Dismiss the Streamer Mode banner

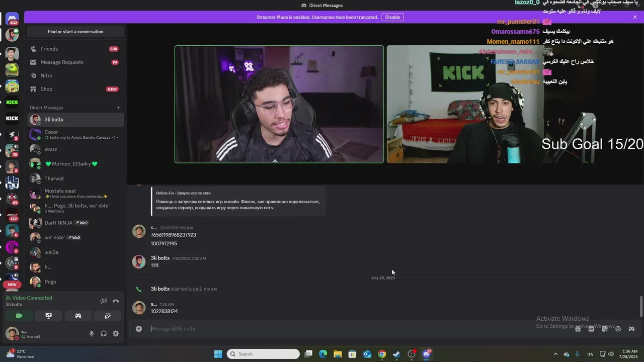tap(635, 17)
